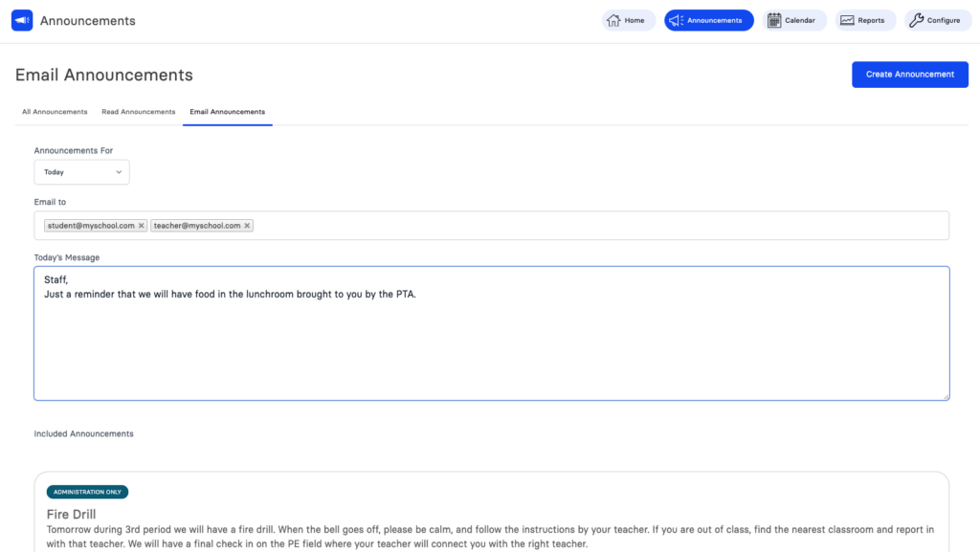View Reports using the envelope icon
Image resolution: width=980 pixels, height=552 pixels.
[846, 19]
